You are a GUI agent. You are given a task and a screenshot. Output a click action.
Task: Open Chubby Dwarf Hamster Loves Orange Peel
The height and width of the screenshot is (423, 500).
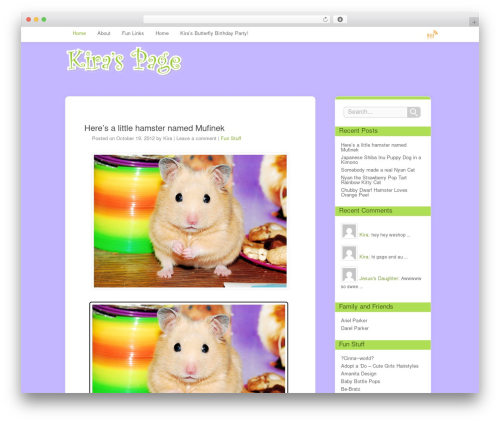(374, 192)
